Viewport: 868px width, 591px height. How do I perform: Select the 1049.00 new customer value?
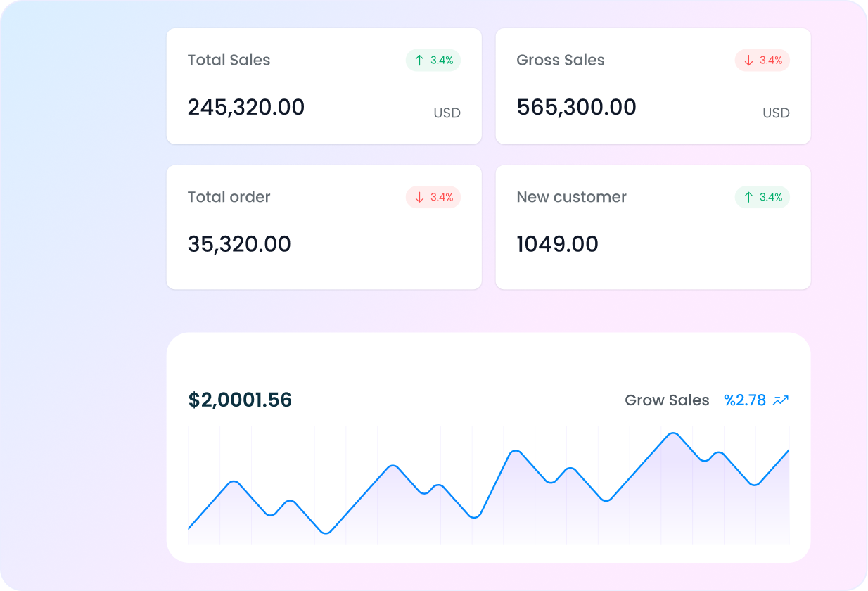tap(557, 245)
